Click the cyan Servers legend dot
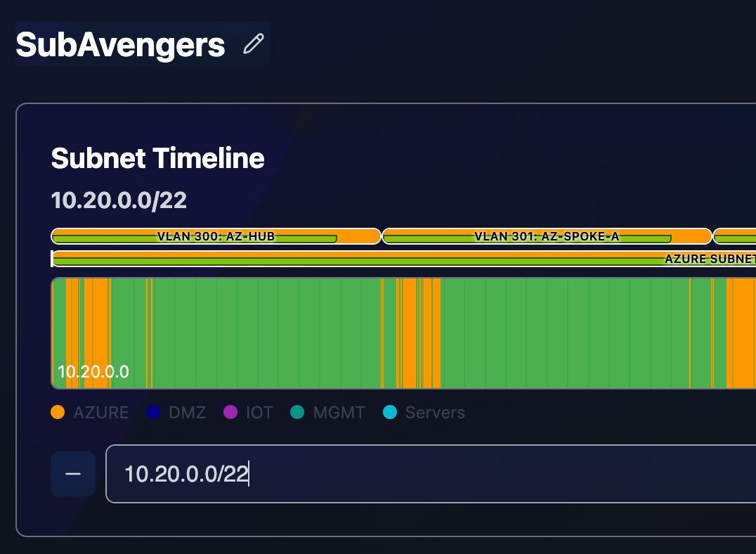756x554 pixels. 390,413
